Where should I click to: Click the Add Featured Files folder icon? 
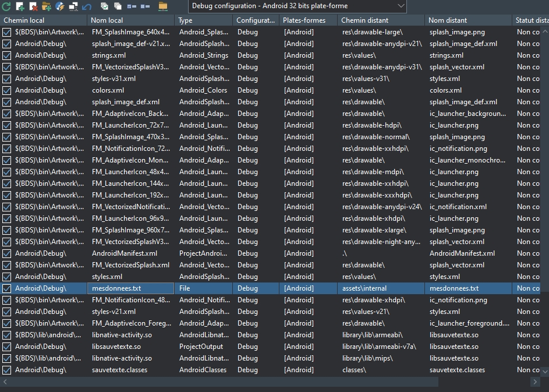coord(47,6)
